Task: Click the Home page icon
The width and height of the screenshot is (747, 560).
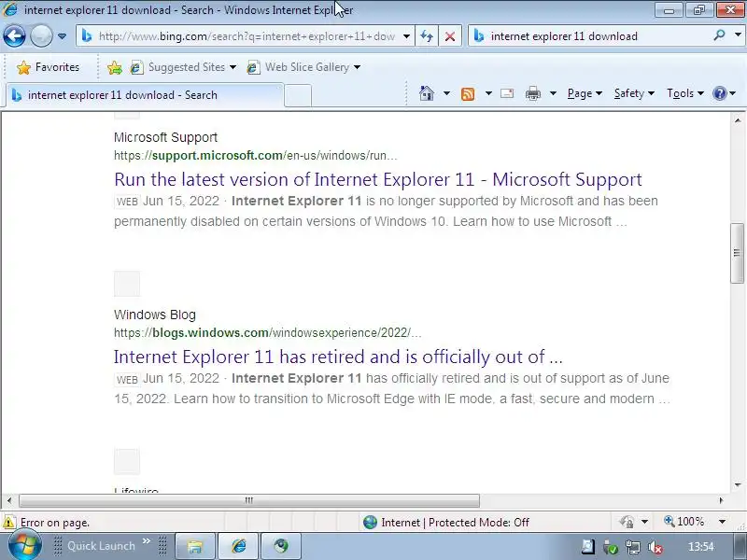Action: click(x=427, y=93)
